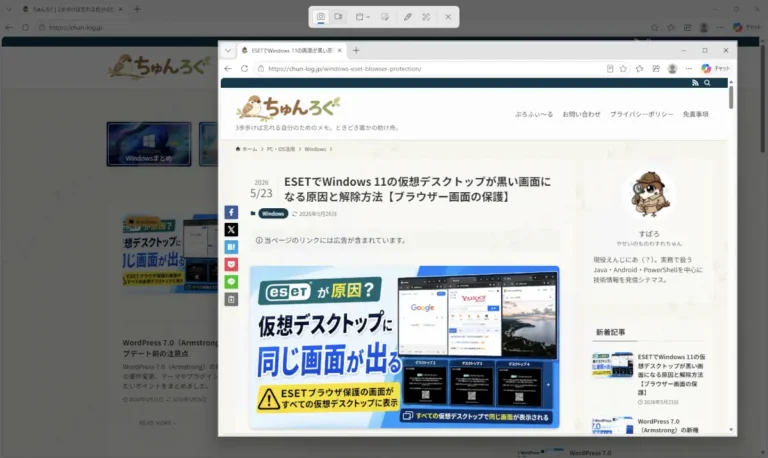Screen dimensions: 768x458
Task: Go back in the front browser window
Action: pyautogui.click(x=228, y=69)
